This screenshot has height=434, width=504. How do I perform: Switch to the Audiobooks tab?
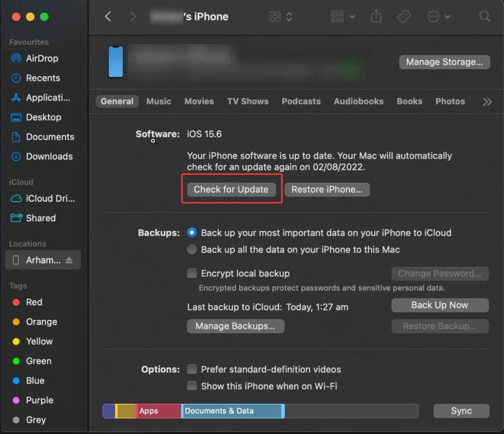pyautogui.click(x=358, y=101)
